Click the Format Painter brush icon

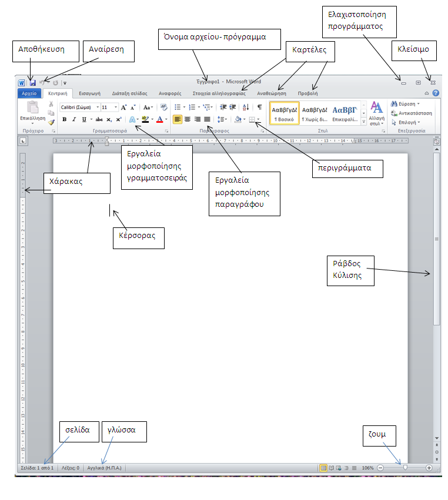tap(51, 122)
